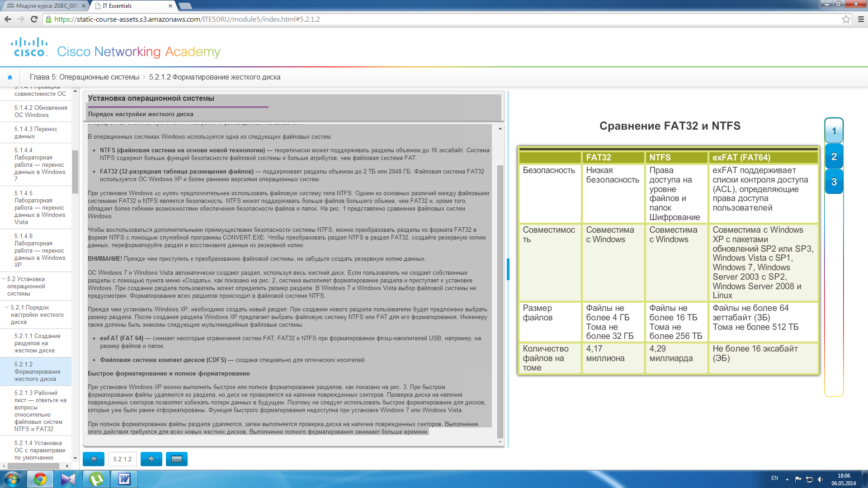The height and width of the screenshot is (488, 868).
Task: Click the Action Center flag icon
Action: (x=798, y=479)
